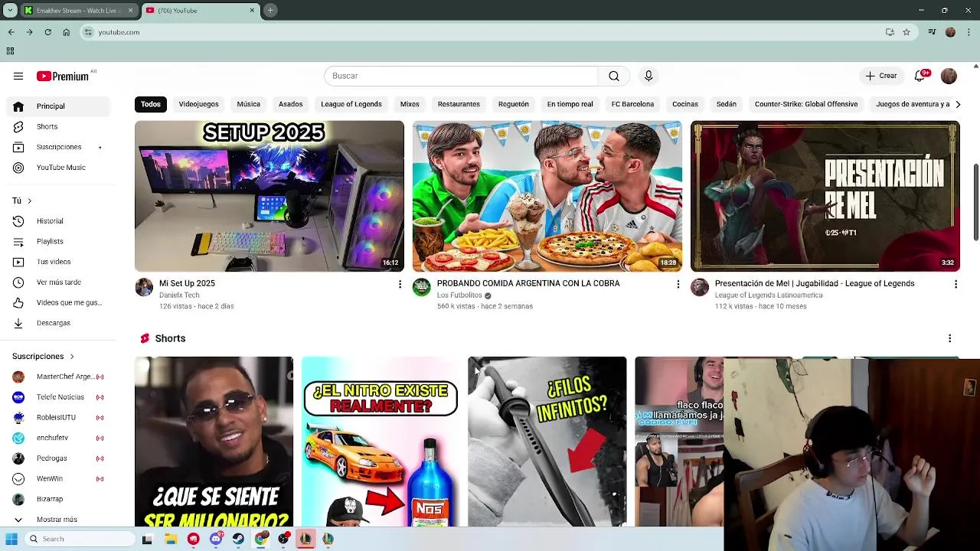Open the browser tab search dropdown
Screen dimensions: 980x551
tap(10, 10)
